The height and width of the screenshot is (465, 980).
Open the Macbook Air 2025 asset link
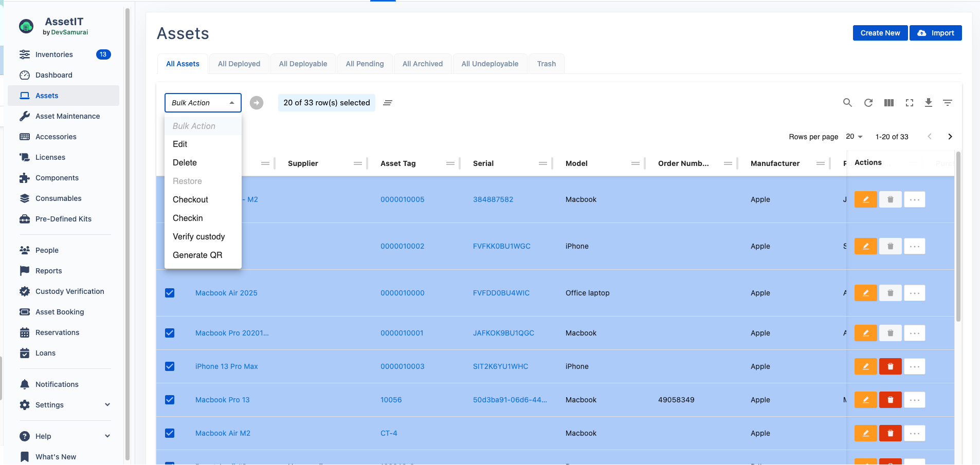point(226,293)
